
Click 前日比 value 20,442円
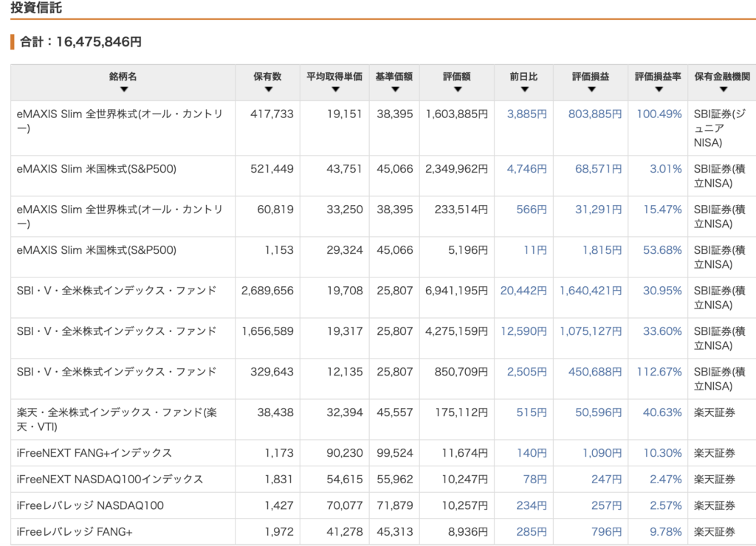click(x=523, y=291)
